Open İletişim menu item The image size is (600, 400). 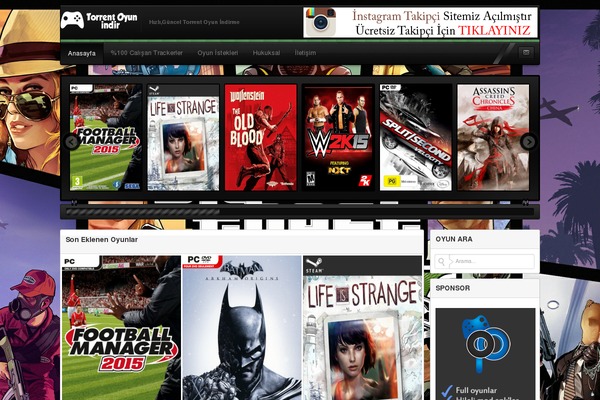(x=305, y=53)
